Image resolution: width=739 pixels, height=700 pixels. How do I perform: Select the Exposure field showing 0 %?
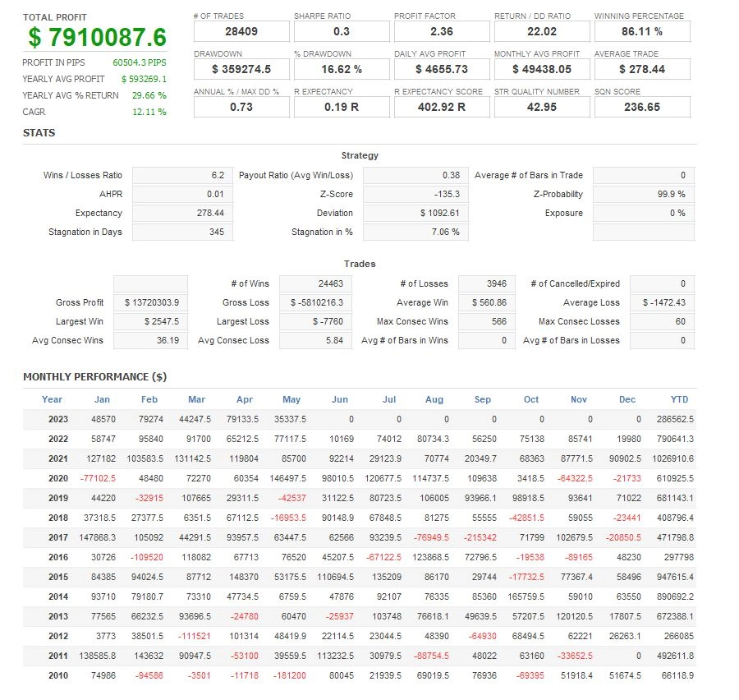pyautogui.click(x=644, y=214)
